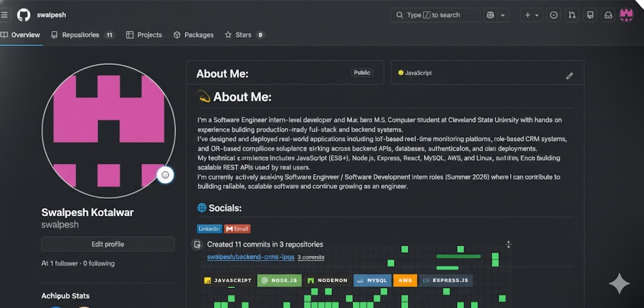The width and height of the screenshot is (644, 308).
Task: Click the AWS tech badge
Action: (x=405, y=280)
